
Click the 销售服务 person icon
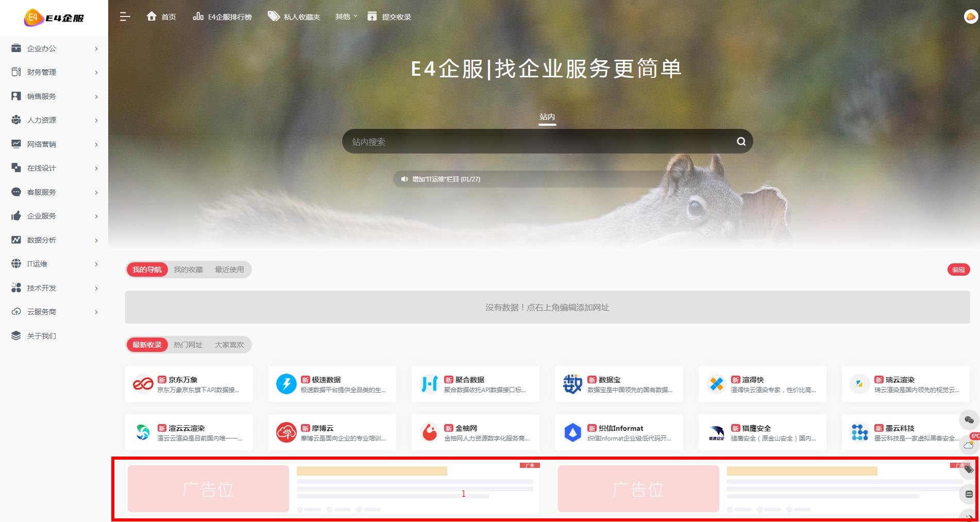pyautogui.click(x=16, y=96)
